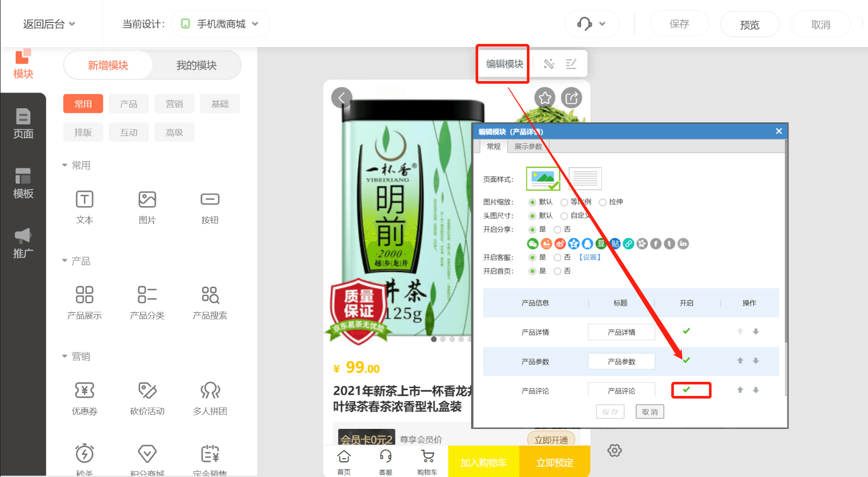Toggle the 产品详情 enabled checkmark

tap(686, 331)
